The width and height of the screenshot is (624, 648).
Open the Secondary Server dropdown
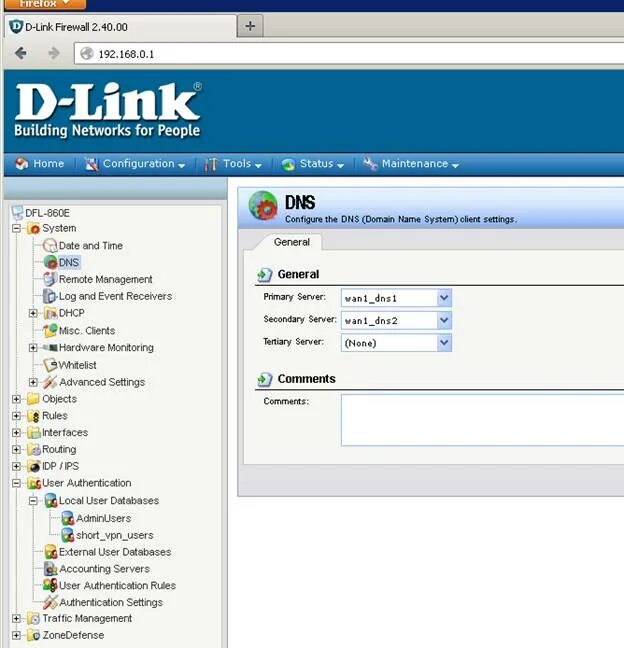coord(444,320)
